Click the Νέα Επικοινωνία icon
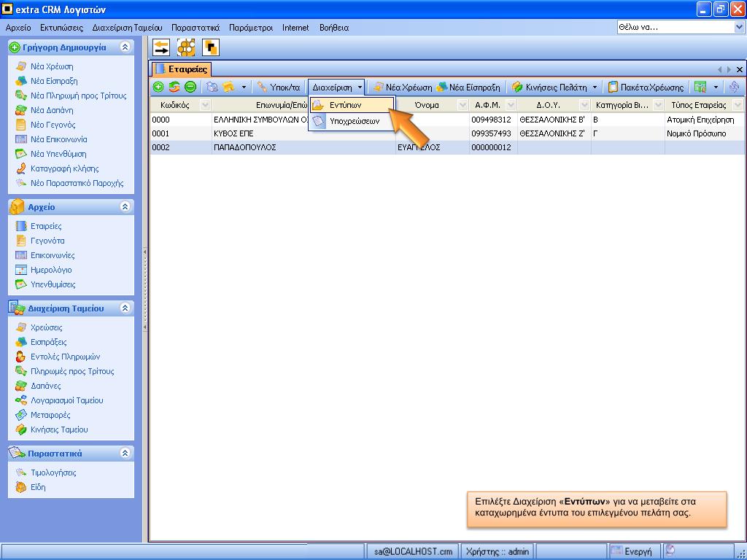The width and height of the screenshot is (747, 560). tap(21, 139)
